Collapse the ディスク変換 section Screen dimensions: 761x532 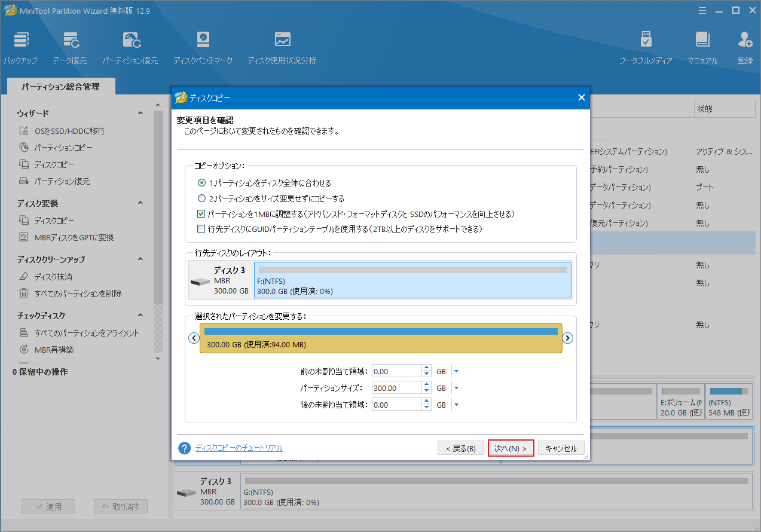pyautogui.click(x=140, y=203)
